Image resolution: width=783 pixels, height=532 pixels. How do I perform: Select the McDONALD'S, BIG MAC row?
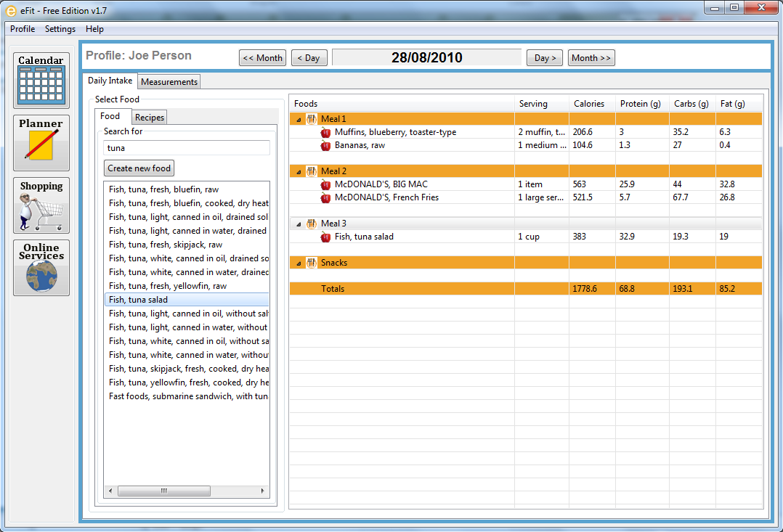(526, 184)
